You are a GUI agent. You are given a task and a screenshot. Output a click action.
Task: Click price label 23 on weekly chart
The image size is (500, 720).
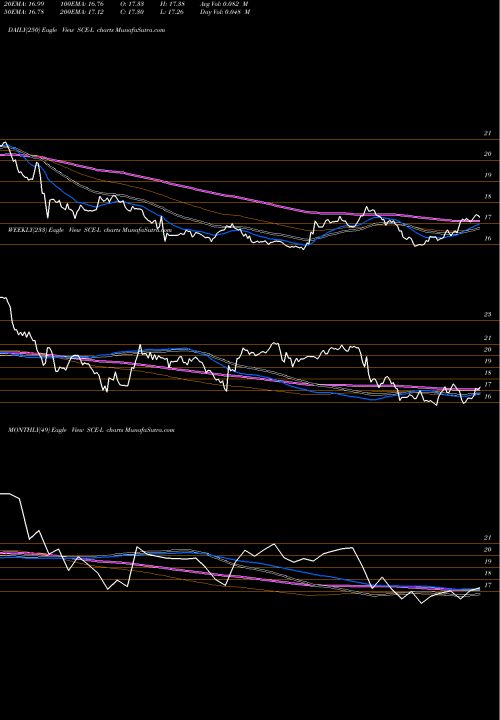click(488, 315)
